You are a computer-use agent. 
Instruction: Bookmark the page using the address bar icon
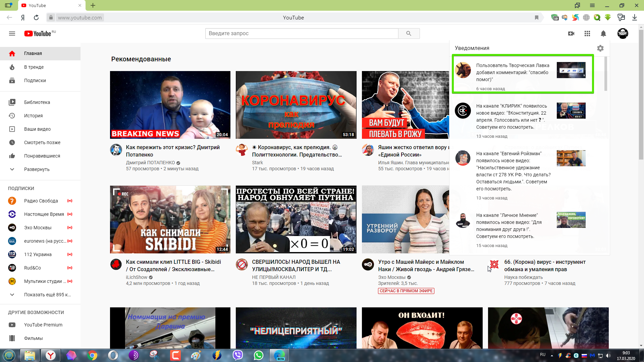coord(536,17)
